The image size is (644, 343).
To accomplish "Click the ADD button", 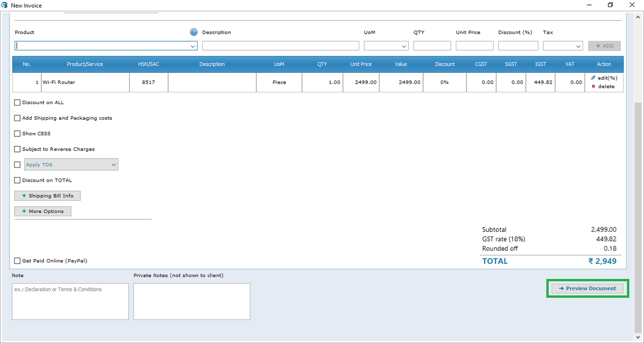I will pyautogui.click(x=605, y=46).
